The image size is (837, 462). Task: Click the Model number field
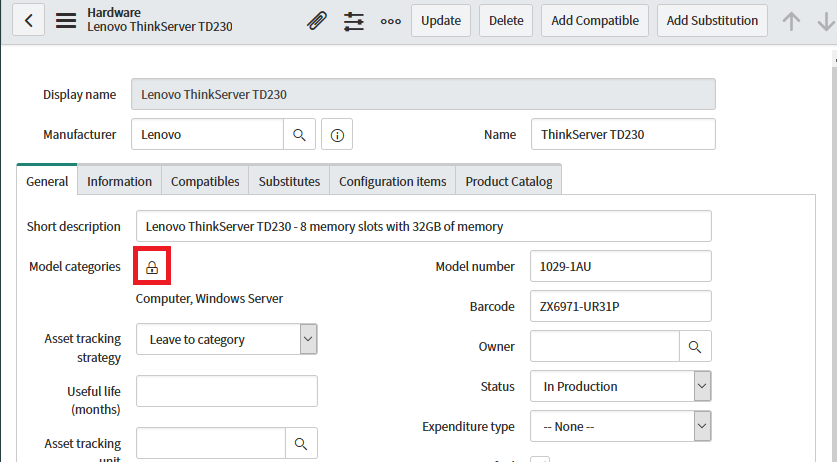coord(621,266)
